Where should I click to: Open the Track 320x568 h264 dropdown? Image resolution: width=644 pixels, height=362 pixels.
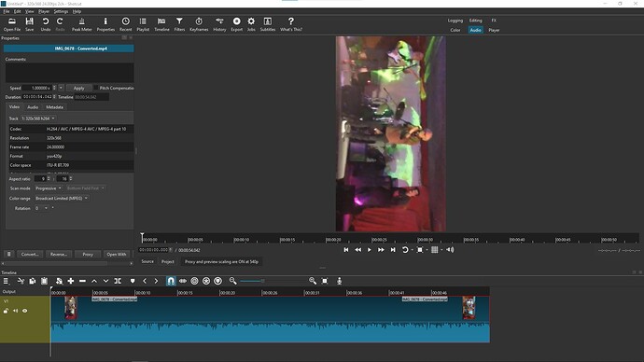click(x=38, y=118)
